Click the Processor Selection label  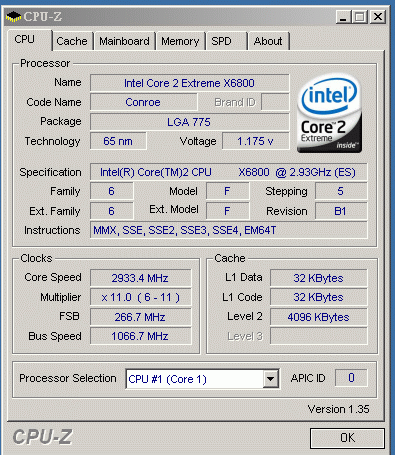click(68, 378)
